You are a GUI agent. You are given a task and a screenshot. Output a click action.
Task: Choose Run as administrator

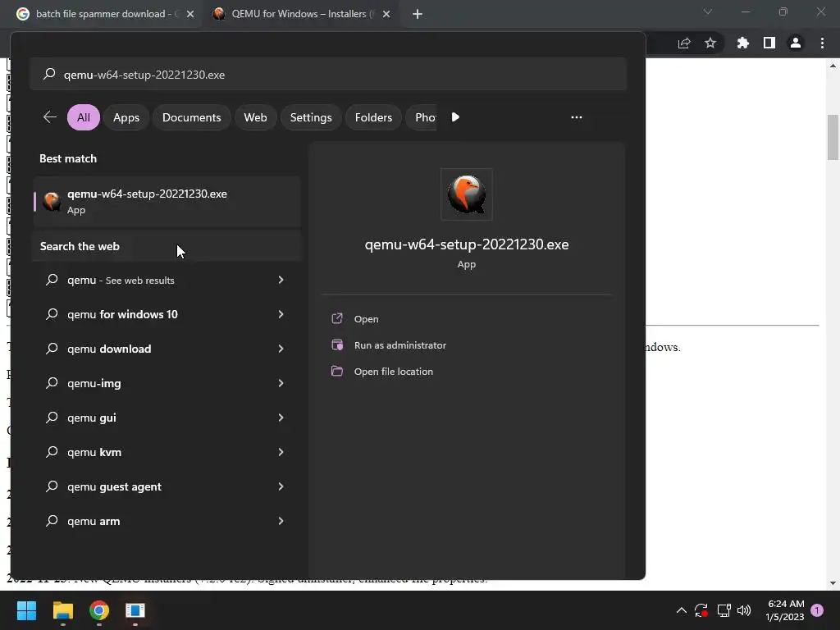(x=400, y=345)
